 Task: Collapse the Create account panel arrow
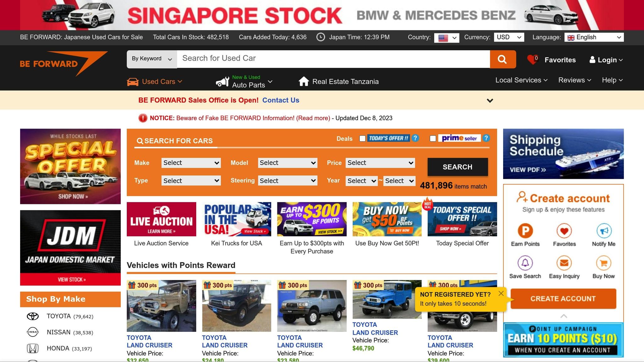(x=564, y=316)
